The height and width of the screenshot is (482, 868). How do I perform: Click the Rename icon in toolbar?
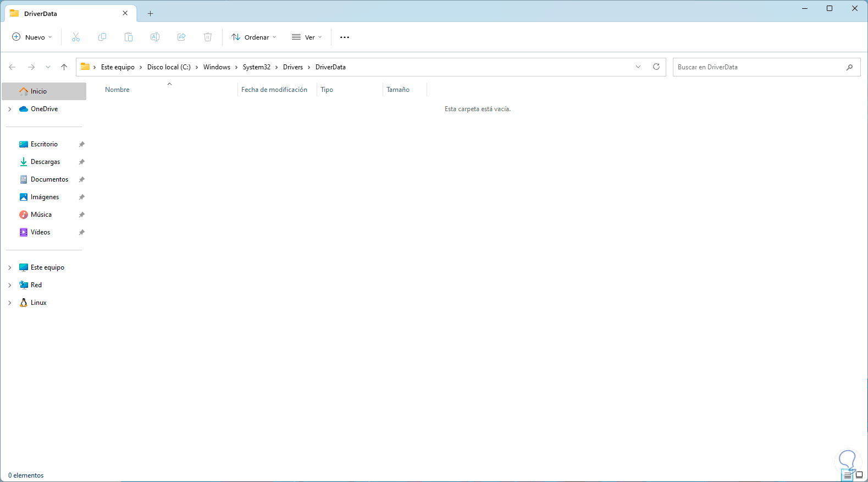pyautogui.click(x=155, y=37)
